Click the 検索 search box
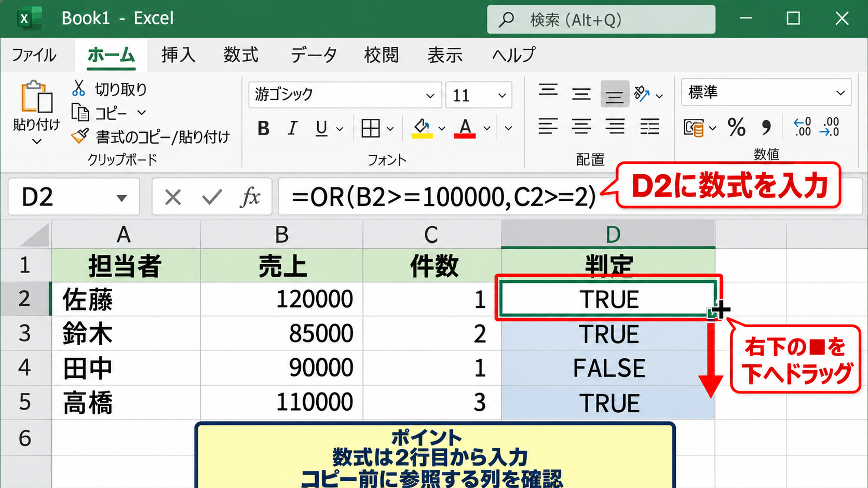This screenshot has width=868, height=488. point(601,20)
